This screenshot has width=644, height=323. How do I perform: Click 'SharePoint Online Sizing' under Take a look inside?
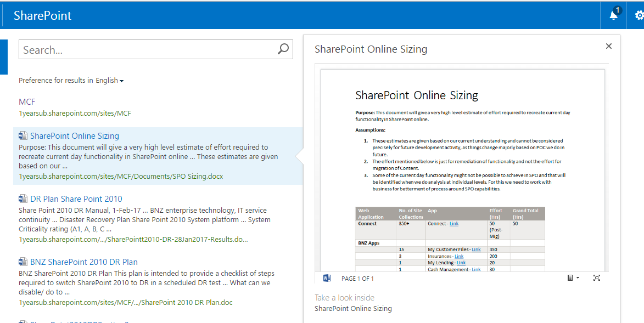coord(353,309)
